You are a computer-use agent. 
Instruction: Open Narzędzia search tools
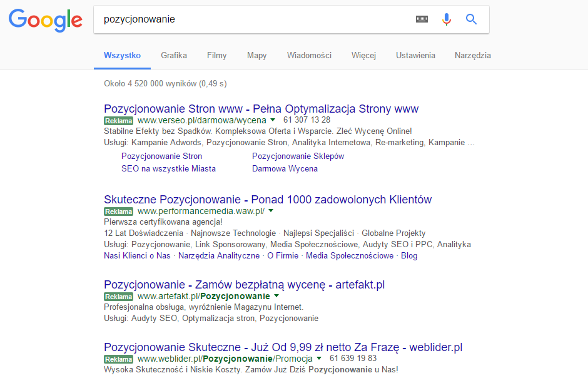click(473, 55)
